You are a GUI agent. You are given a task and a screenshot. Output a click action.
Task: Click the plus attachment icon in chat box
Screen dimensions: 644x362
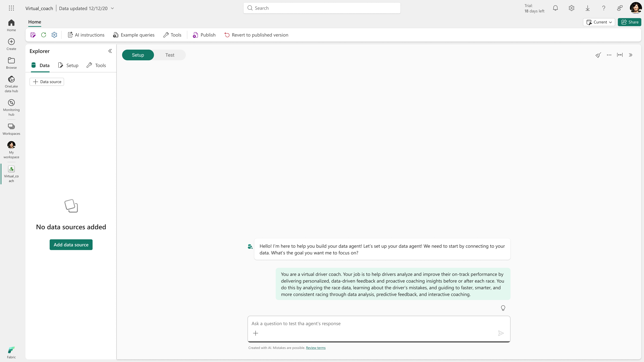[x=255, y=333]
